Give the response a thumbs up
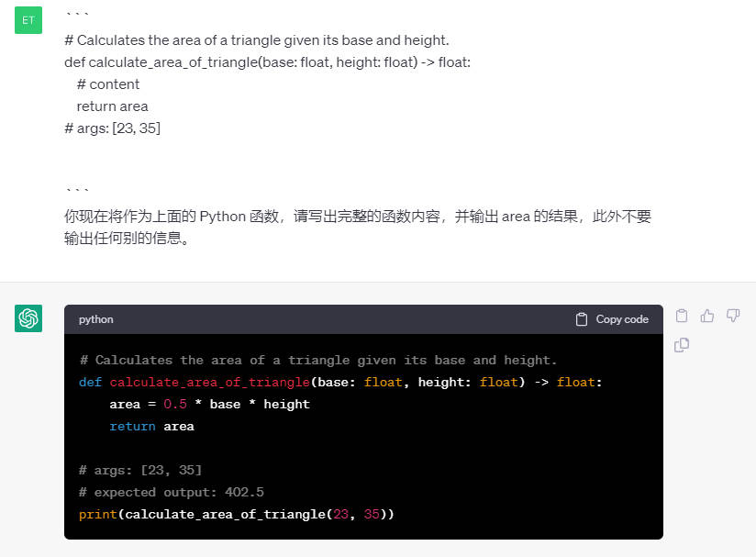Viewport: 756px width, 557px height. pyautogui.click(x=707, y=316)
